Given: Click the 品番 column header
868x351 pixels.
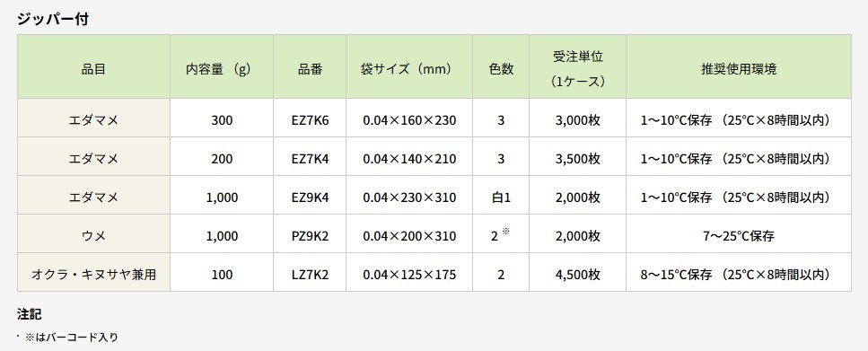Looking at the screenshot, I should (x=310, y=69).
